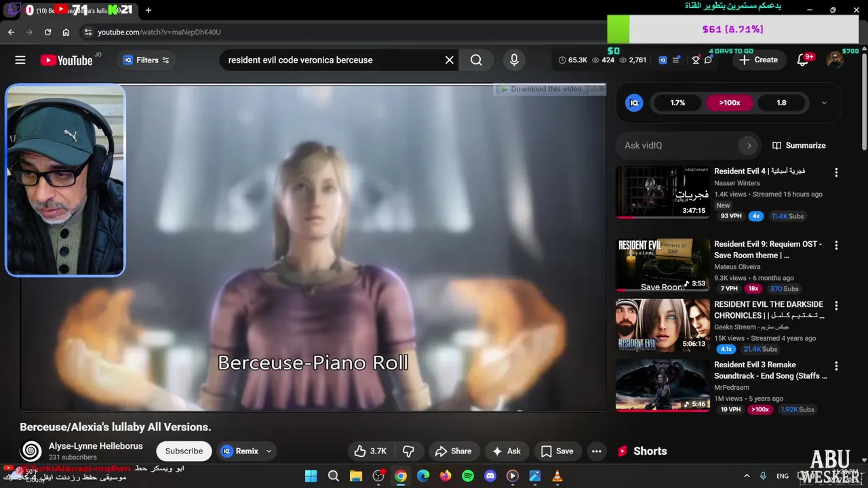
Task: Click the YouTube page vertical scrollbar
Action: pyautogui.click(x=864, y=102)
